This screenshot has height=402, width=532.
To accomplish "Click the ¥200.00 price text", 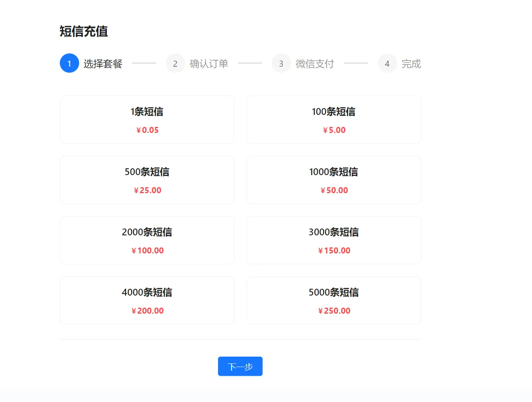I will (x=147, y=311).
